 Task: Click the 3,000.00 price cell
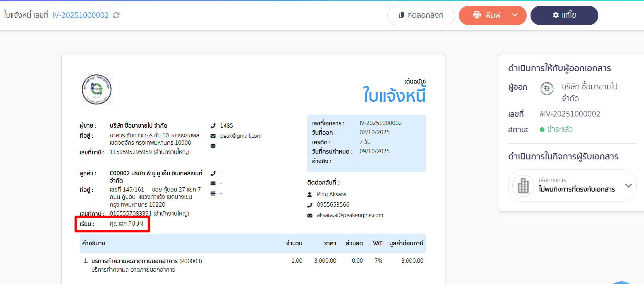click(325, 261)
